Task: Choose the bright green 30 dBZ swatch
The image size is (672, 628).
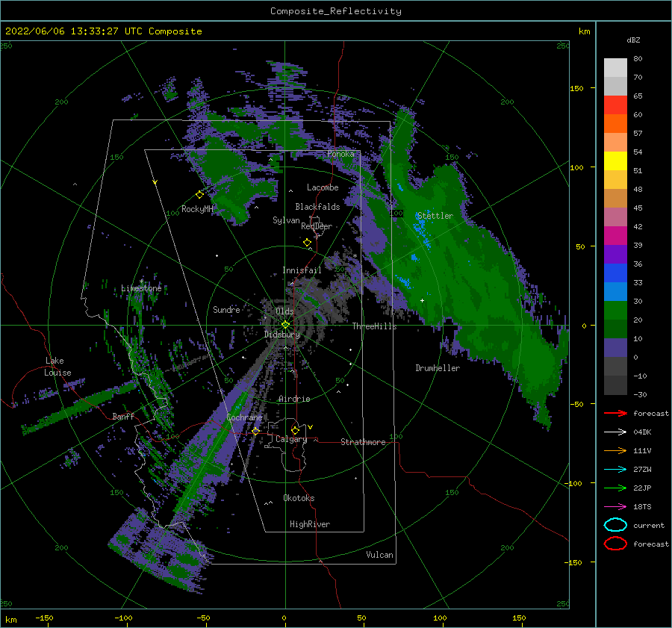Action: (615, 310)
